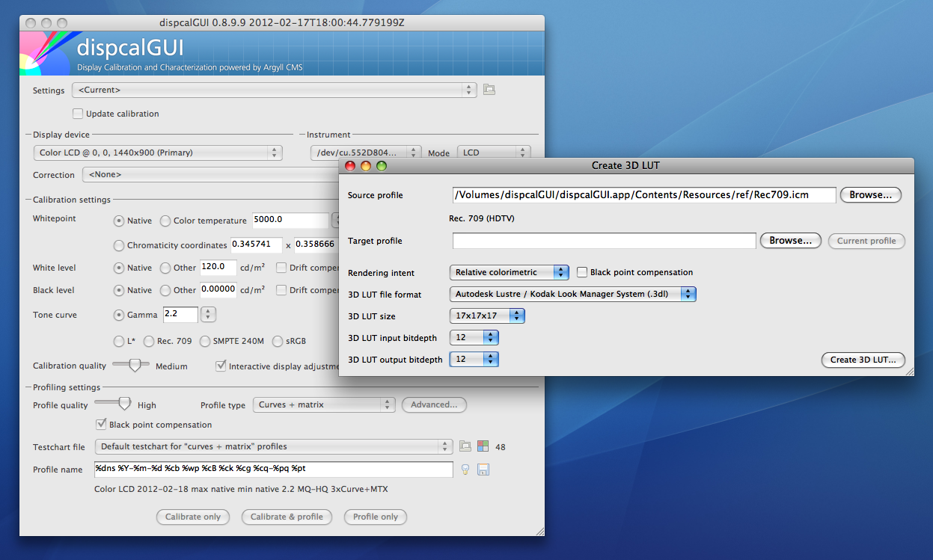Screen dimensions: 933x560
Task: Click the Source profile path field
Action: [643, 194]
